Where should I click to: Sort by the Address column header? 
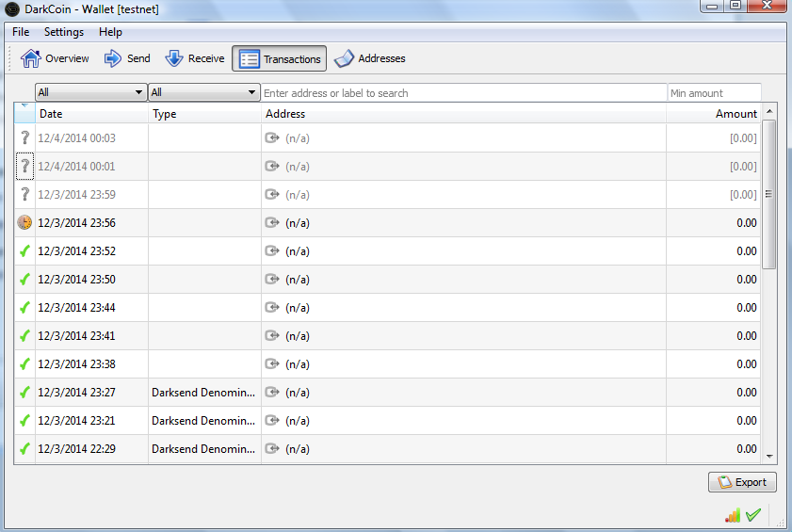click(x=463, y=114)
